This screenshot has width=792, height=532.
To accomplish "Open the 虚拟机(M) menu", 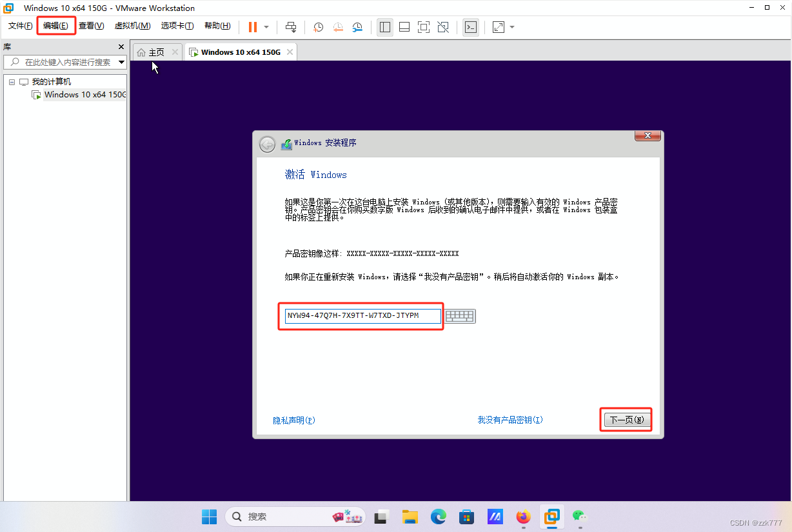I will pyautogui.click(x=132, y=26).
